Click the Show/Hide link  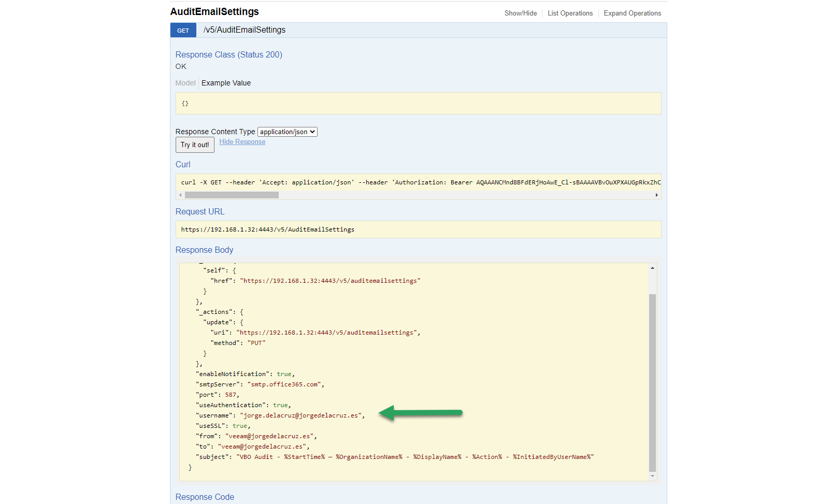coord(521,13)
